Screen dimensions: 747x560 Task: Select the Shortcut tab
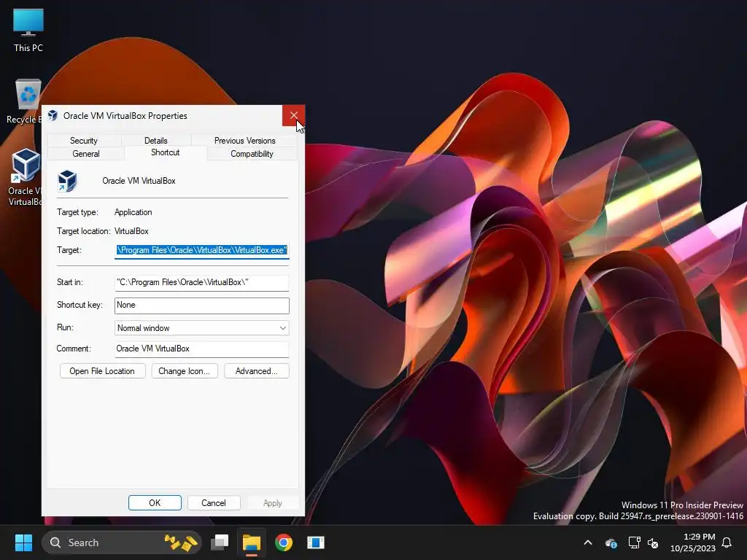166,152
